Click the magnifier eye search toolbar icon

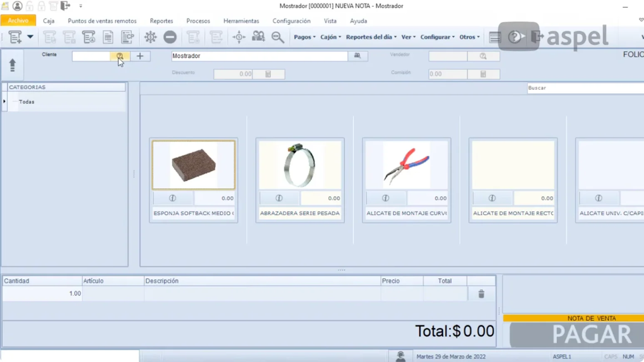(x=278, y=37)
